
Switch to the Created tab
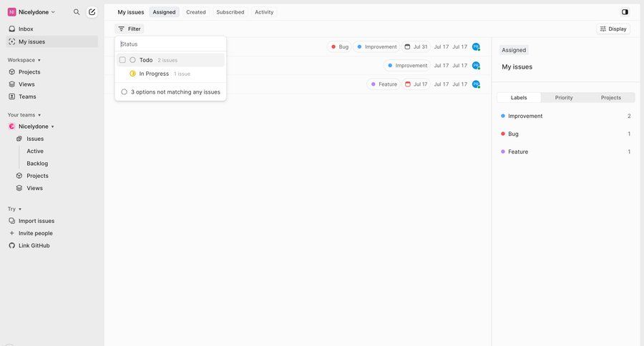[x=196, y=12]
